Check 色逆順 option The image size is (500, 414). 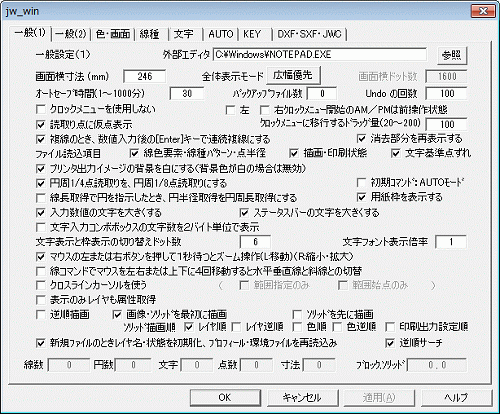pos(337,327)
